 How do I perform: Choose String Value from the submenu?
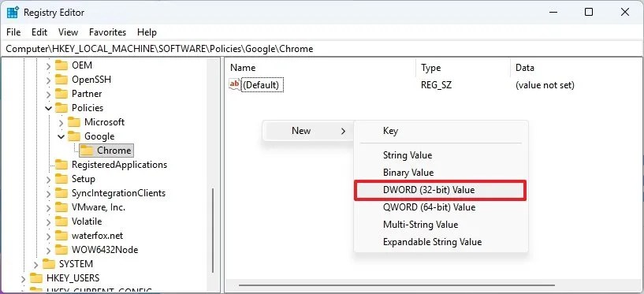point(441,155)
